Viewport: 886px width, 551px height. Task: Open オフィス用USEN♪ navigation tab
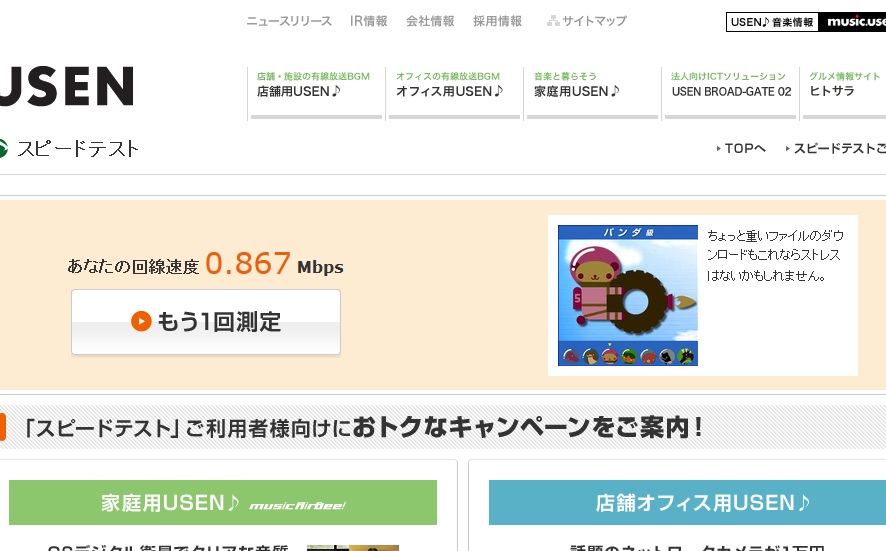[454, 93]
